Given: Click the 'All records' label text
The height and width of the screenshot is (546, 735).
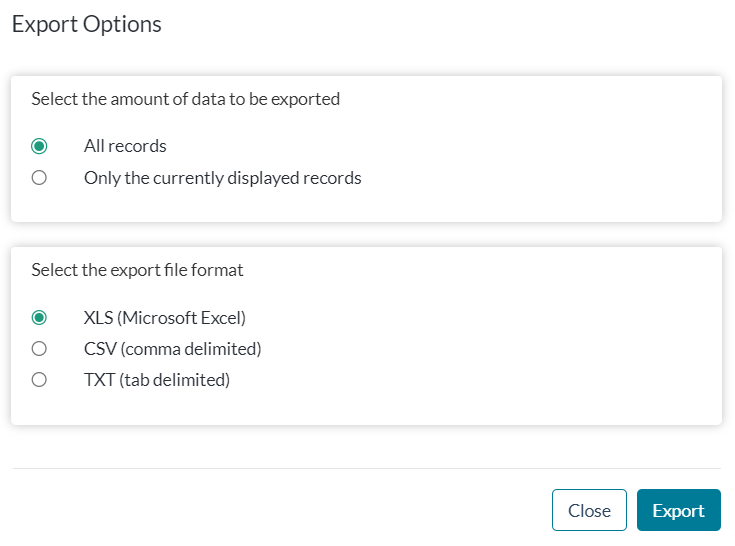Looking at the screenshot, I should coord(125,146).
